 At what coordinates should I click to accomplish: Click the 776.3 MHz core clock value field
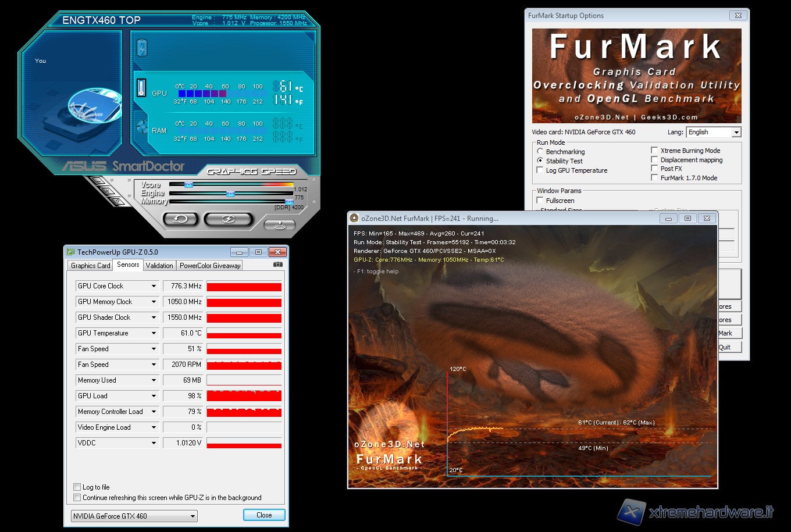click(183, 286)
